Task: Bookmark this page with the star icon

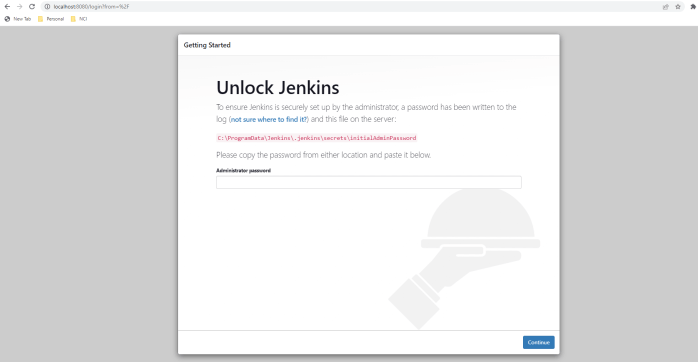Action: pyautogui.click(x=678, y=7)
